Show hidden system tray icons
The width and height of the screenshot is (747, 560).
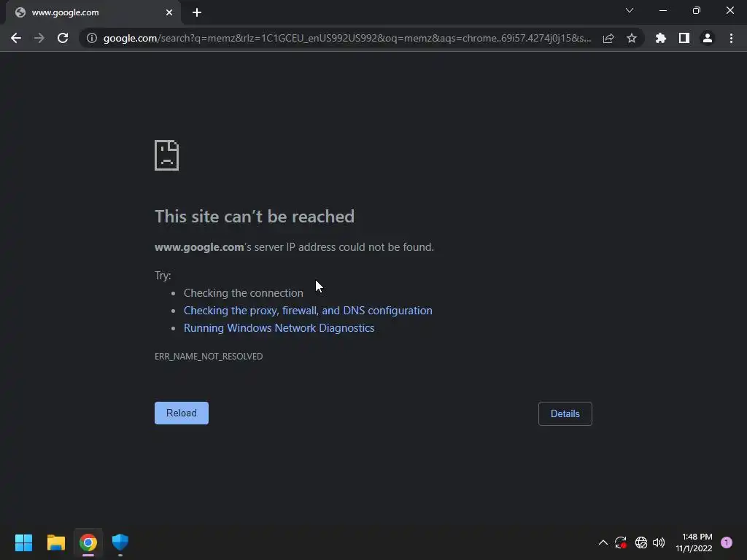603,542
